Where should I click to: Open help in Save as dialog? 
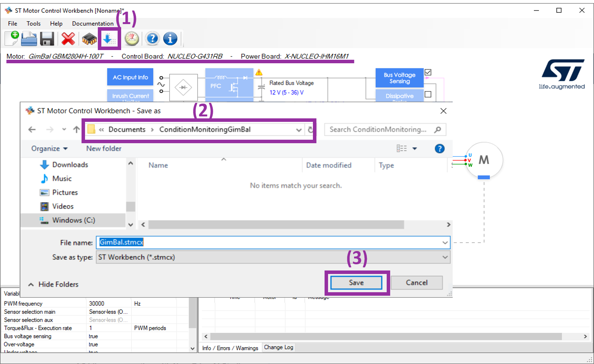[x=439, y=149]
